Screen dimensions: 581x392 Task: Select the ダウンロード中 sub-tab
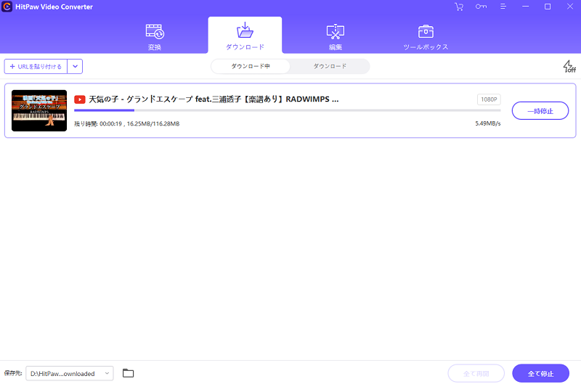tap(251, 66)
